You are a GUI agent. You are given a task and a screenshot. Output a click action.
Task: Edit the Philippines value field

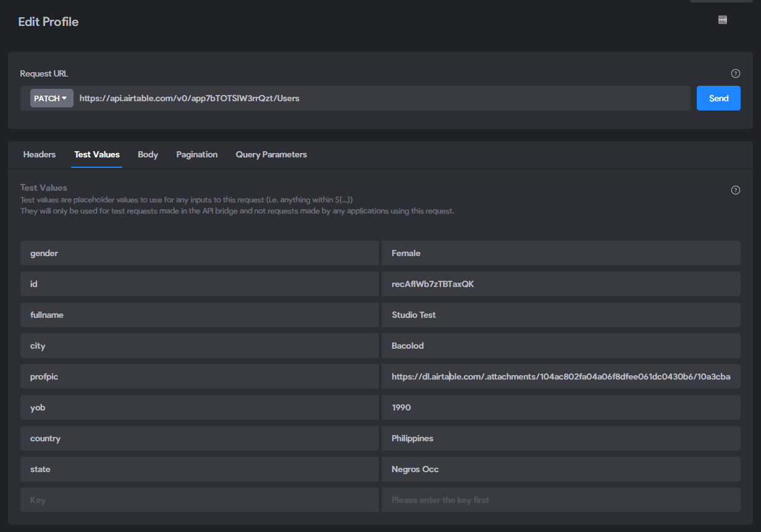tap(561, 438)
